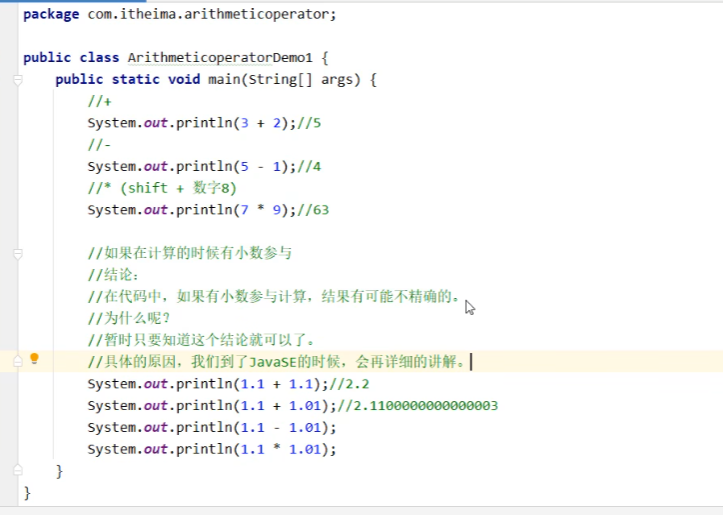Click the //2.2 result comment

pyautogui.click(x=349, y=384)
